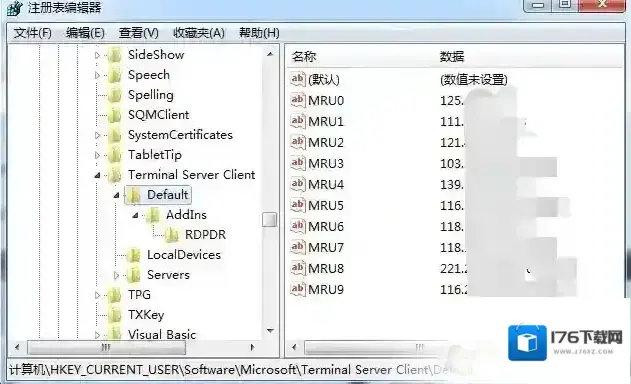Collapse the Default tree node
631x384 pixels.
116,196
